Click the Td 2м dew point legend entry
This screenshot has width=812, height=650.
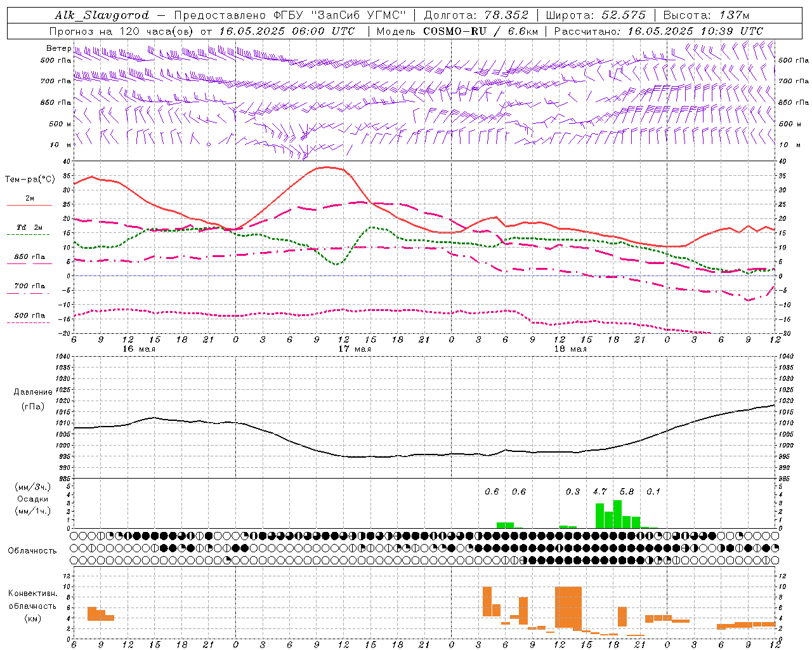point(30,227)
